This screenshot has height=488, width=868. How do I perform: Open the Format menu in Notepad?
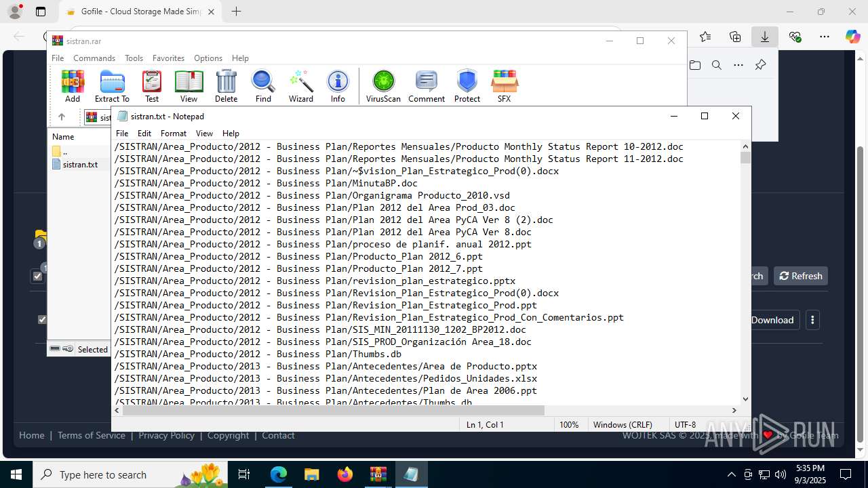coord(174,134)
